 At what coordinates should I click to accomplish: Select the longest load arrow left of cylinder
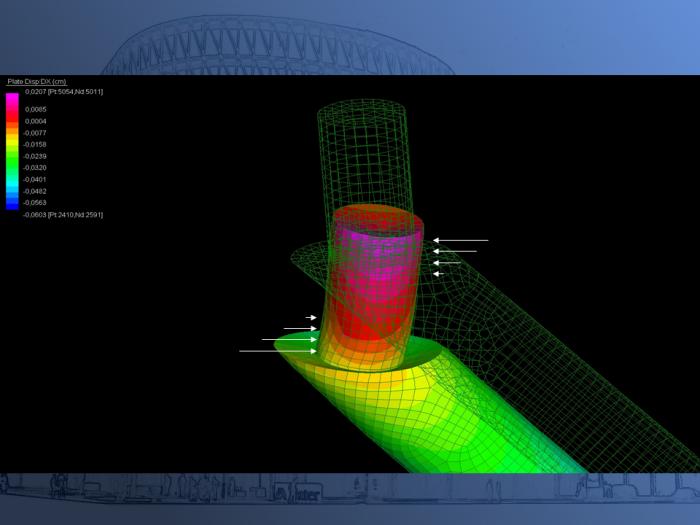[x=277, y=351]
